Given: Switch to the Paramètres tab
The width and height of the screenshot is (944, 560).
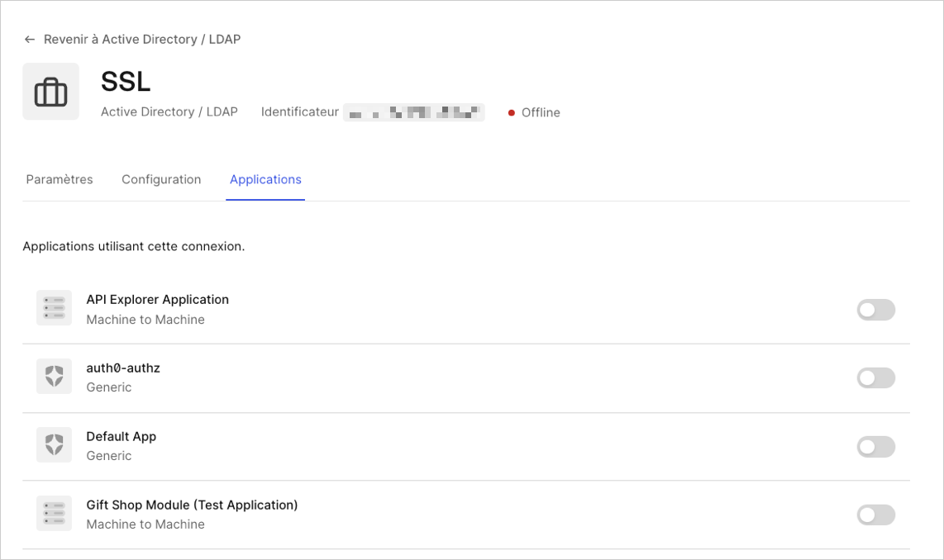Looking at the screenshot, I should pos(59,179).
